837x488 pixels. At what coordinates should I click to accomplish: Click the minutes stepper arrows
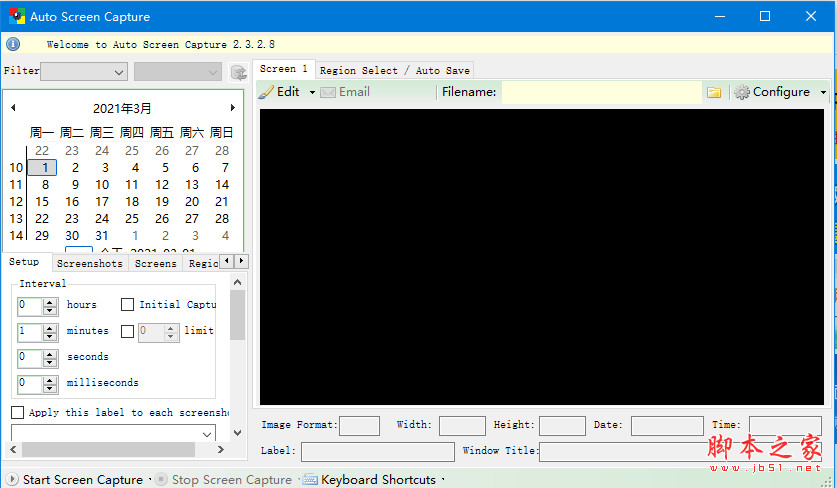click(50, 333)
